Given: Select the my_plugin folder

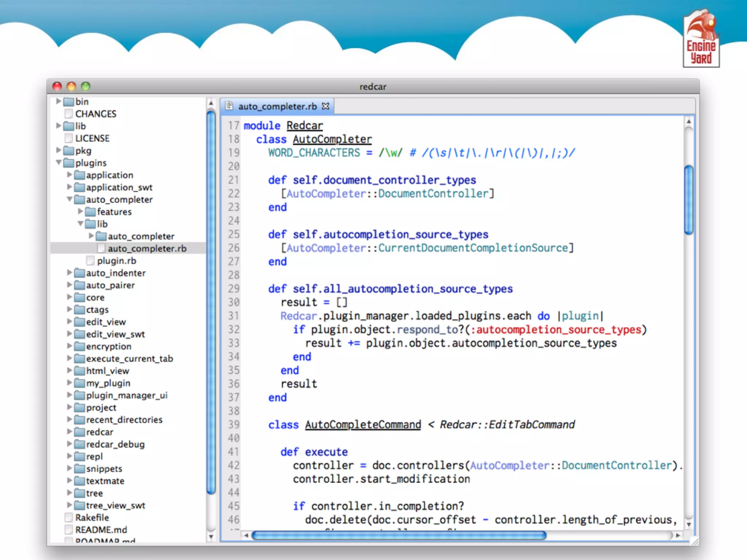Looking at the screenshot, I should tap(108, 383).
